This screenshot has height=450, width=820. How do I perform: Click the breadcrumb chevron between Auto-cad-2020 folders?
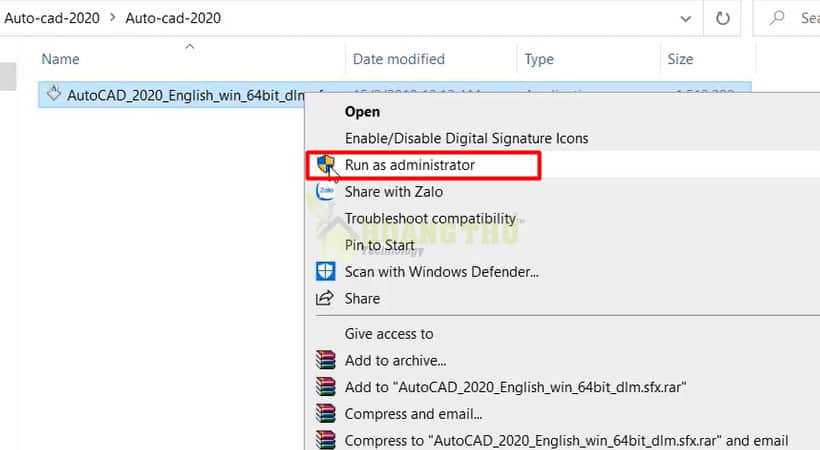[x=112, y=18]
